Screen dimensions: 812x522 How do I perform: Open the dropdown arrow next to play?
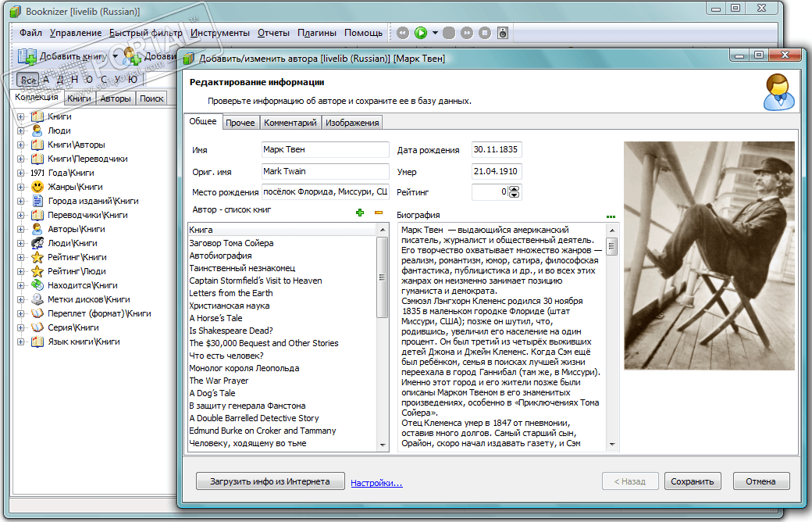(x=435, y=33)
